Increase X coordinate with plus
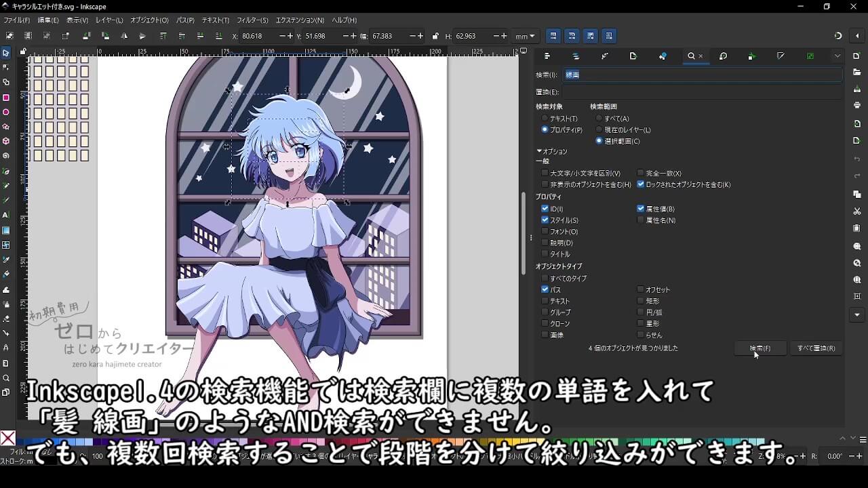The image size is (868, 488). pos(291,36)
